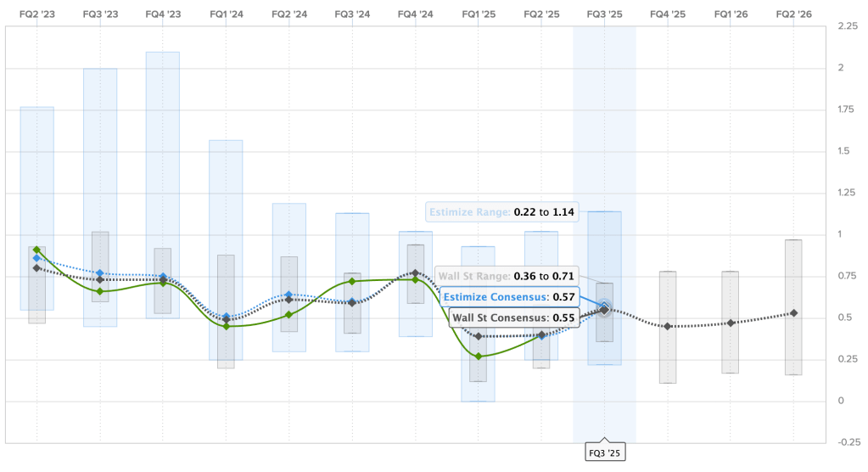This screenshot has height=472, width=868.
Task: Click the green diamond marker at FQ3 '24
Action: [x=352, y=281]
